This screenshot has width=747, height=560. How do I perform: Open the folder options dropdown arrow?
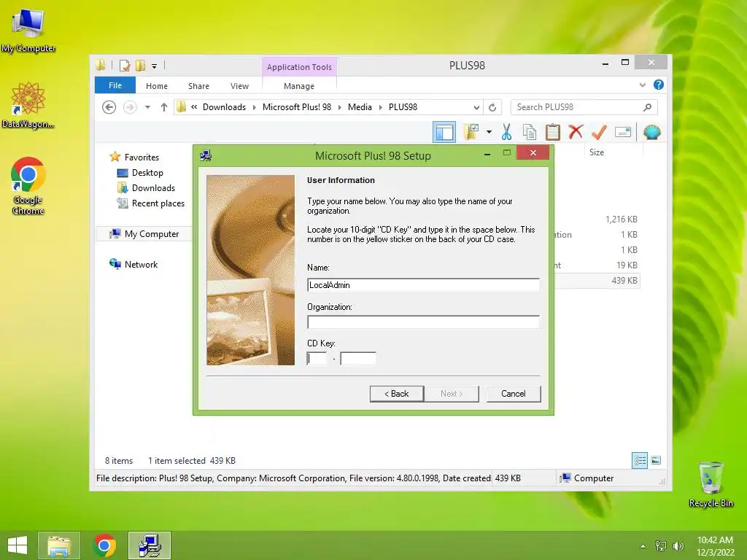coord(489,132)
